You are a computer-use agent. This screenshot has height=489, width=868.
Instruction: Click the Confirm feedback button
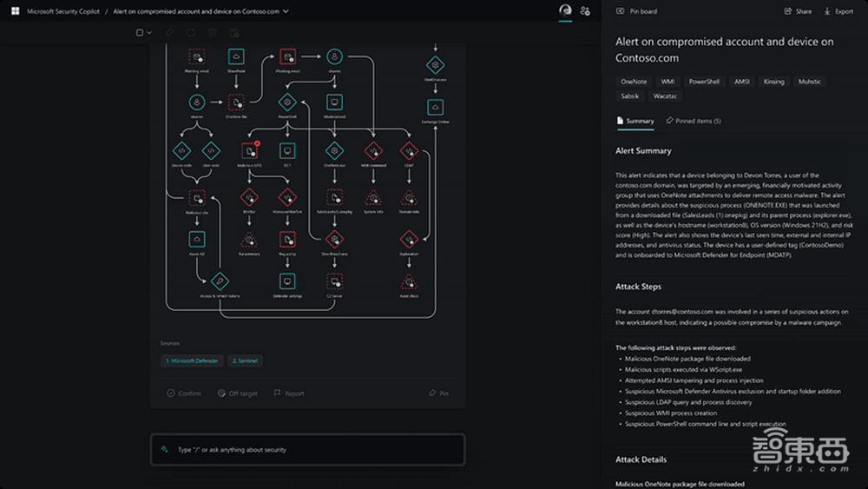[184, 393]
